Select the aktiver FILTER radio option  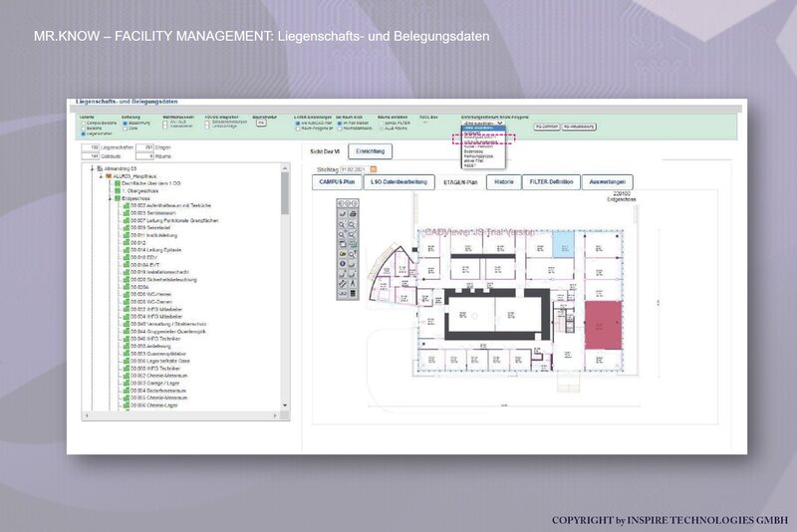(x=382, y=123)
